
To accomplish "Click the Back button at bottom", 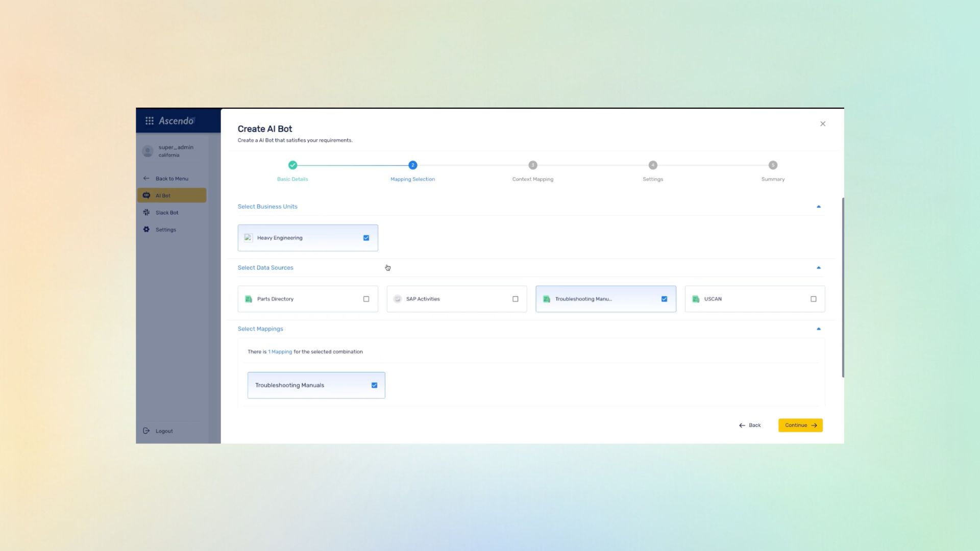I will (x=750, y=425).
